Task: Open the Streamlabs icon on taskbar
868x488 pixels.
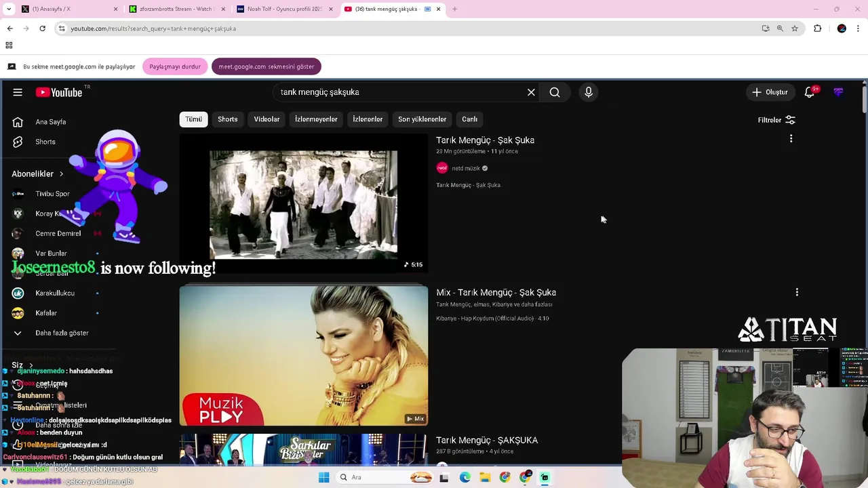Action: [545, 477]
